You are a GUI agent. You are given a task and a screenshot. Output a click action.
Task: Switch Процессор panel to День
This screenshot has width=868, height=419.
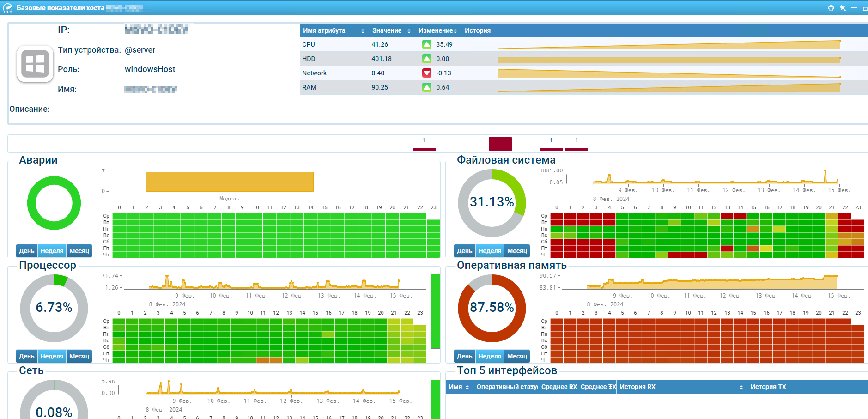(27, 356)
